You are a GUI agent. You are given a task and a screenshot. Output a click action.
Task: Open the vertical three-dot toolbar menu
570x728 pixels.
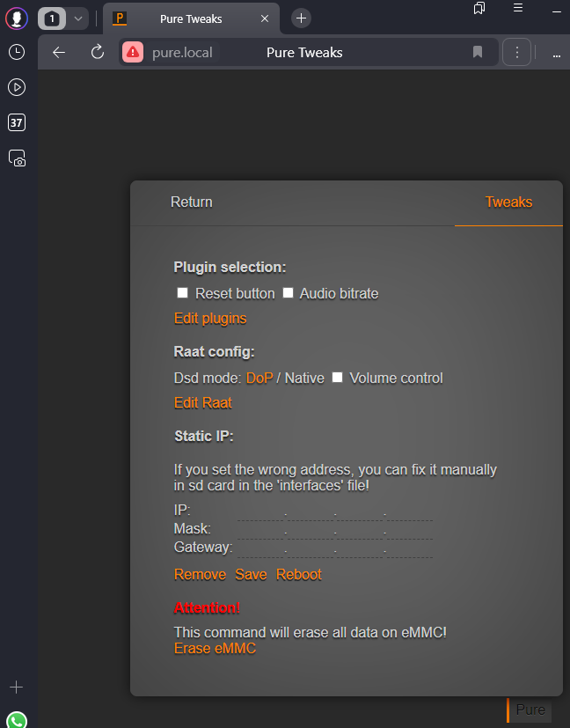(516, 52)
